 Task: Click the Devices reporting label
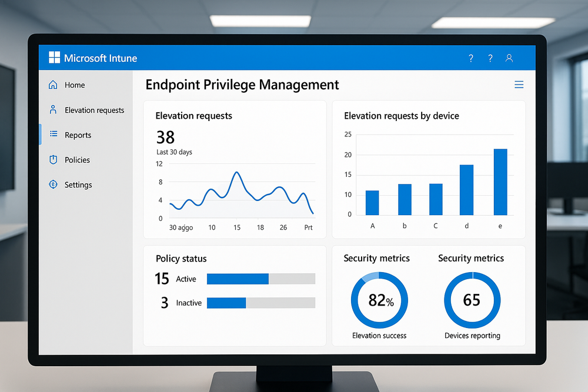coord(472,336)
